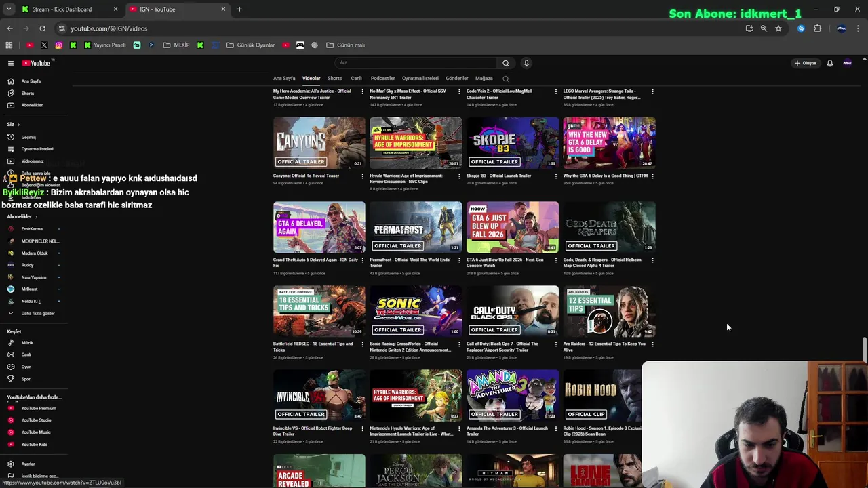
Task: Open the YouTube account avatar menu
Action: tap(847, 63)
